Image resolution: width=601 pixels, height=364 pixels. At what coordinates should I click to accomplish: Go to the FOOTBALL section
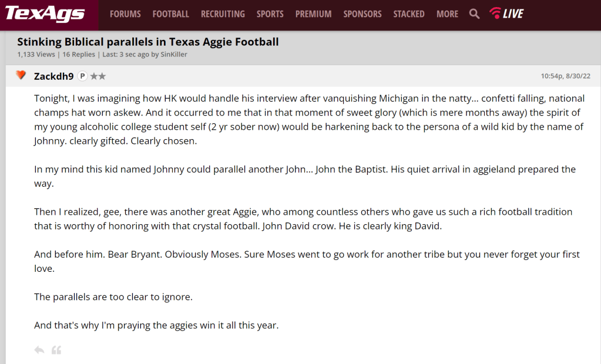tap(170, 14)
